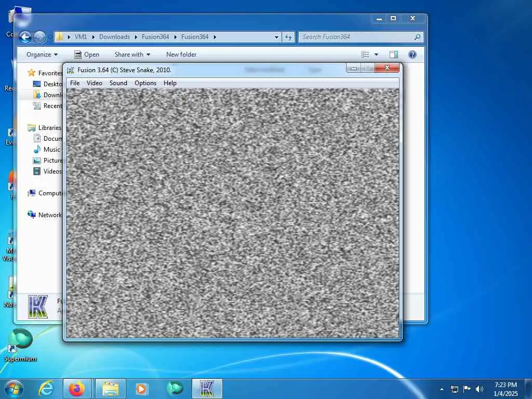Select Documents library in Explorer sidebar
Image resolution: width=532 pixels, height=399 pixels.
47,138
